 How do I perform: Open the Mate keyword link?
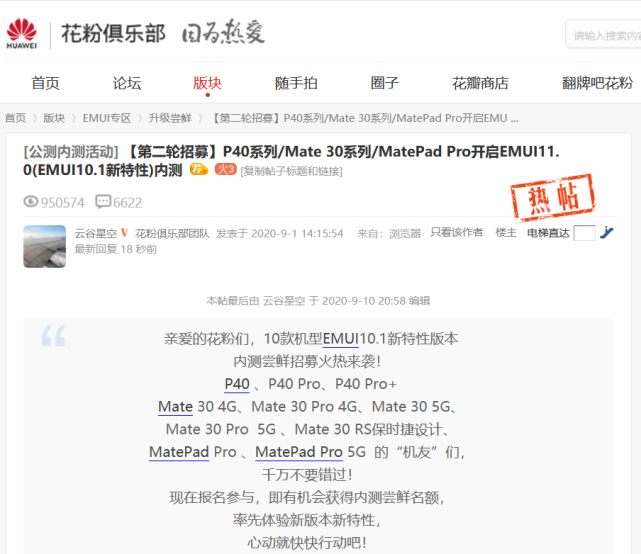point(175,407)
